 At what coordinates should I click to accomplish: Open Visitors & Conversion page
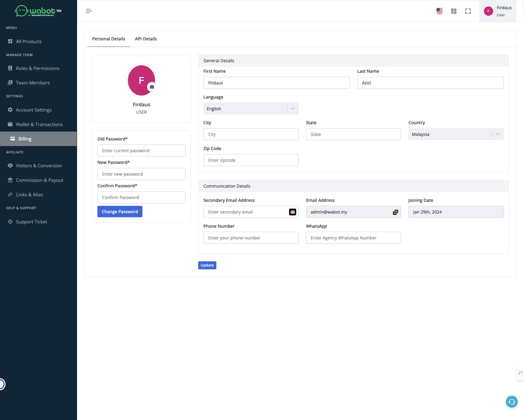tap(38, 165)
